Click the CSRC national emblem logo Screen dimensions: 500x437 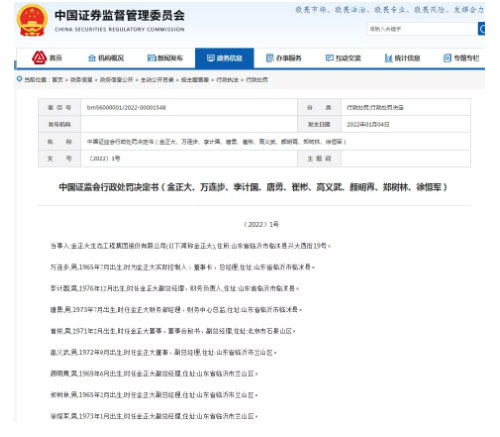tap(32, 20)
